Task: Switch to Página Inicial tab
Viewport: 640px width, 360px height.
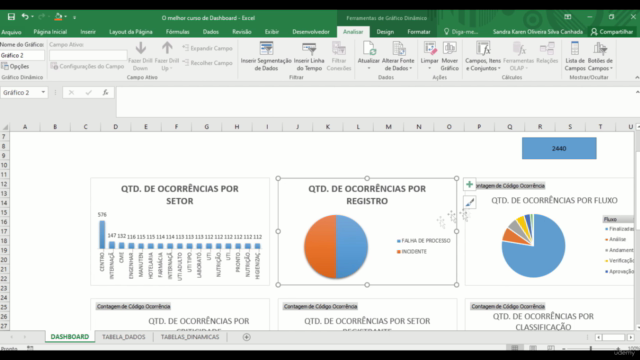Action: click(50, 32)
